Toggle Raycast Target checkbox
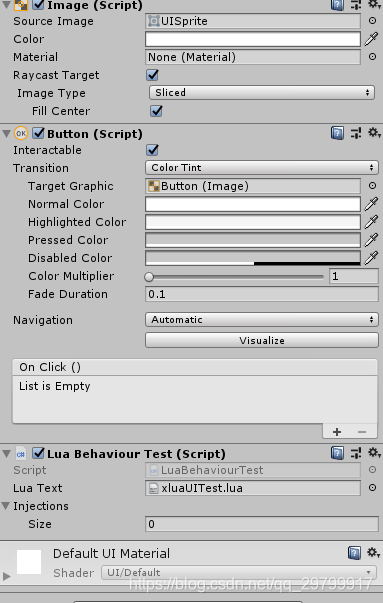Viewport: 383px width, 603px height. click(x=153, y=75)
